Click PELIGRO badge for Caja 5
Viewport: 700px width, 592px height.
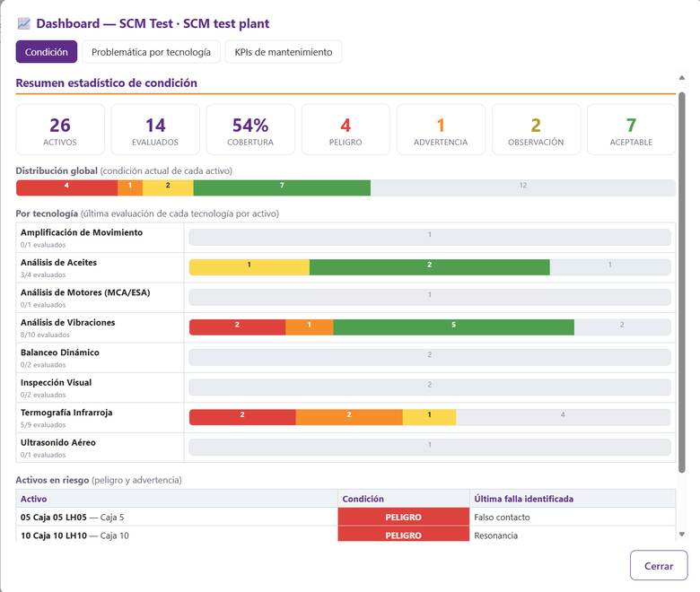404,517
